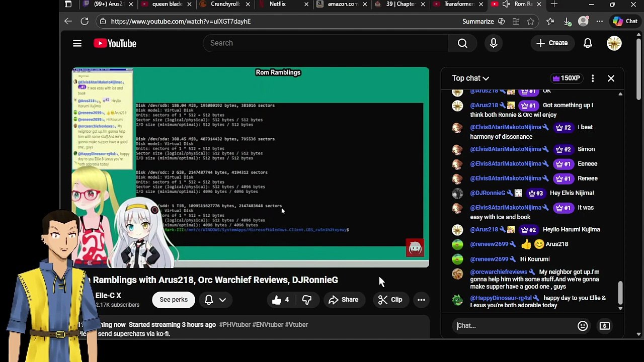Open live chat options menu

593,78
